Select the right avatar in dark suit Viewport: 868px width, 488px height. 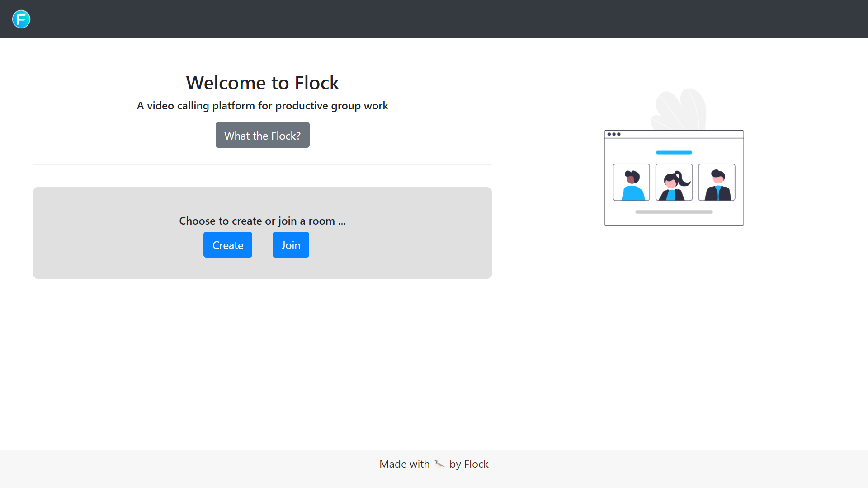(717, 183)
